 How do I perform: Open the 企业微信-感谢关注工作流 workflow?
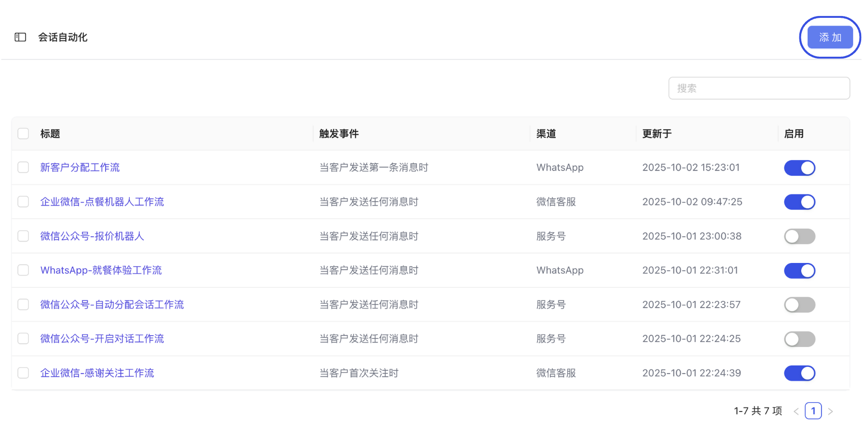(97, 373)
